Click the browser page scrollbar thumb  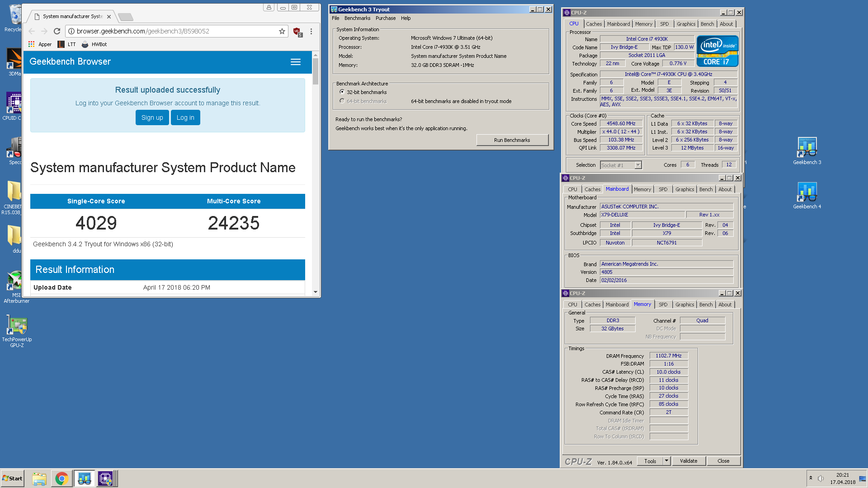316,71
